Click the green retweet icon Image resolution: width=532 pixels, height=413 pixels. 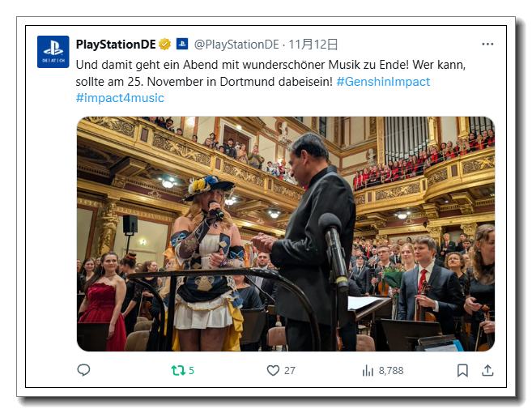tap(178, 370)
